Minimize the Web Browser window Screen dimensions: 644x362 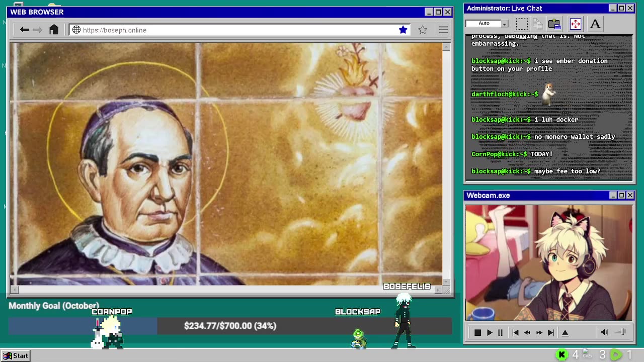click(429, 12)
